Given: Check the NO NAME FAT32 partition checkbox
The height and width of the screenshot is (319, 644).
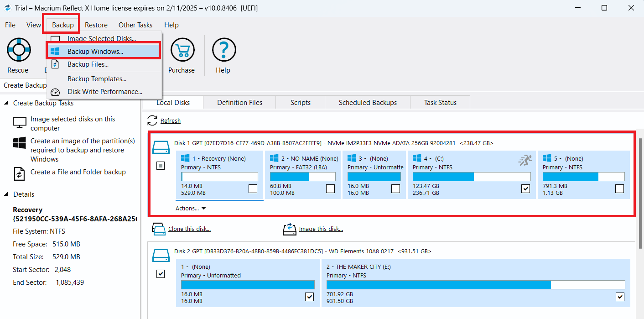Looking at the screenshot, I should click(330, 188).
